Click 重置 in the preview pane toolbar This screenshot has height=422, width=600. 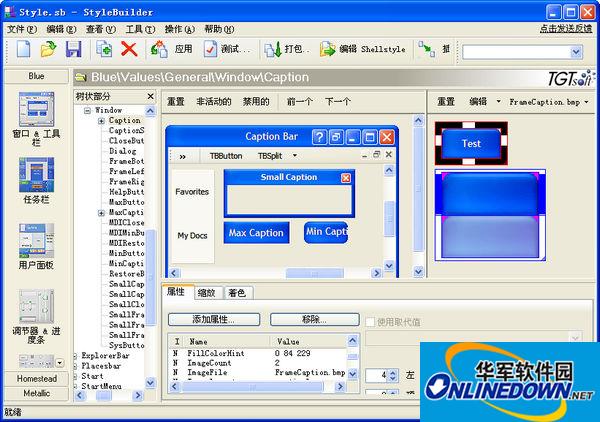176,102
